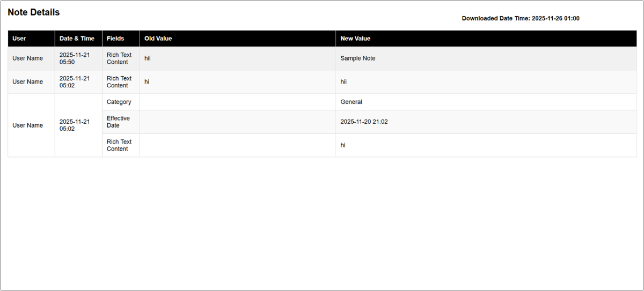
Task: Click old value hi in second row
Action: (x=147, y=82)
